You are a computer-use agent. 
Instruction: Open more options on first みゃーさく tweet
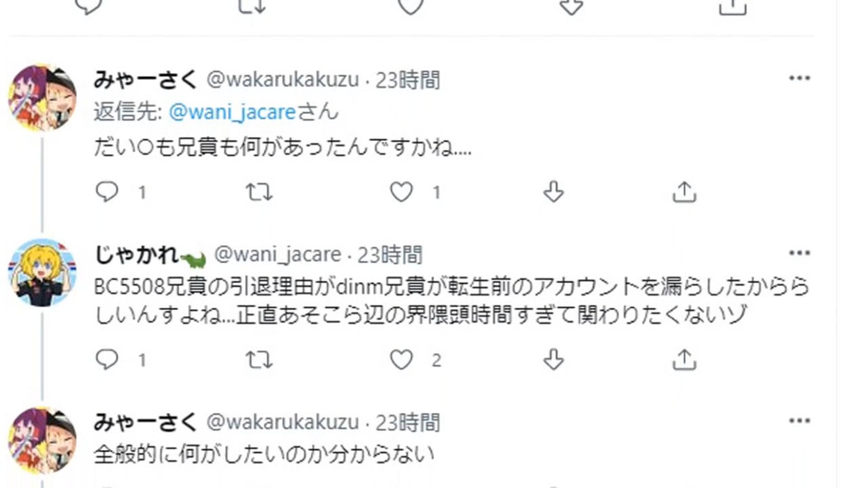point(799,79)
